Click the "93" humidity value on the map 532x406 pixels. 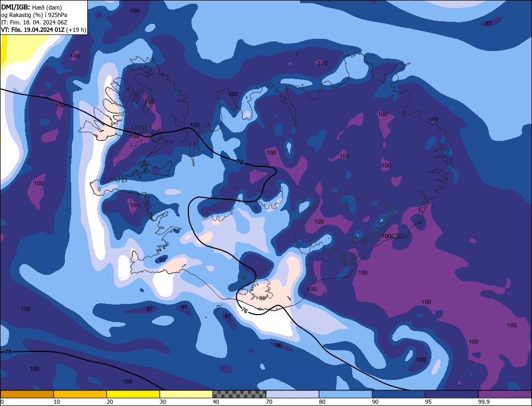pyautogui.click(x=162, y=260)
